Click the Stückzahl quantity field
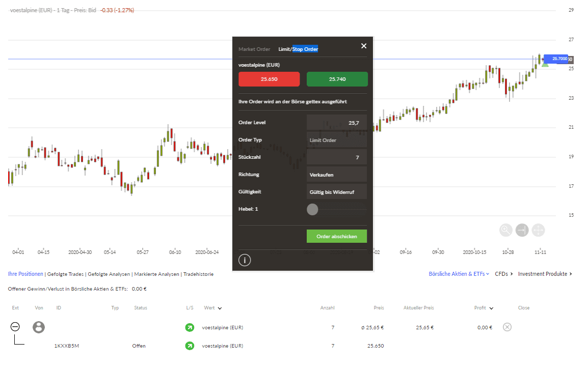Viewport: 588px width, 370px height. 337,157
